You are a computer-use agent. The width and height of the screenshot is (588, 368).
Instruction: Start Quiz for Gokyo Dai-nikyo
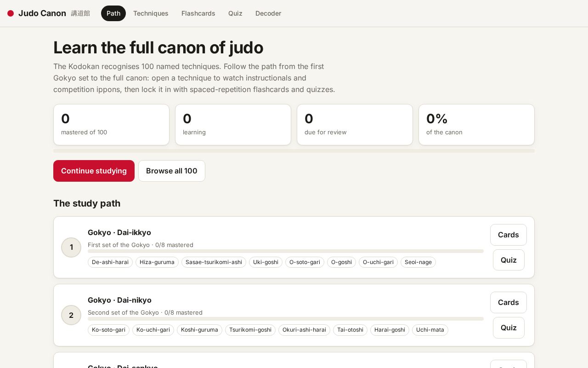[509, 328]
